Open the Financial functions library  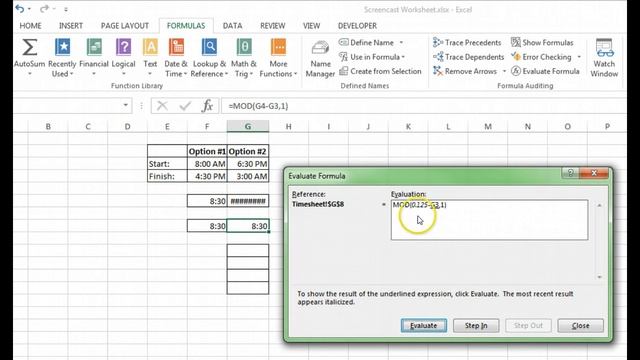click(94, 57)
